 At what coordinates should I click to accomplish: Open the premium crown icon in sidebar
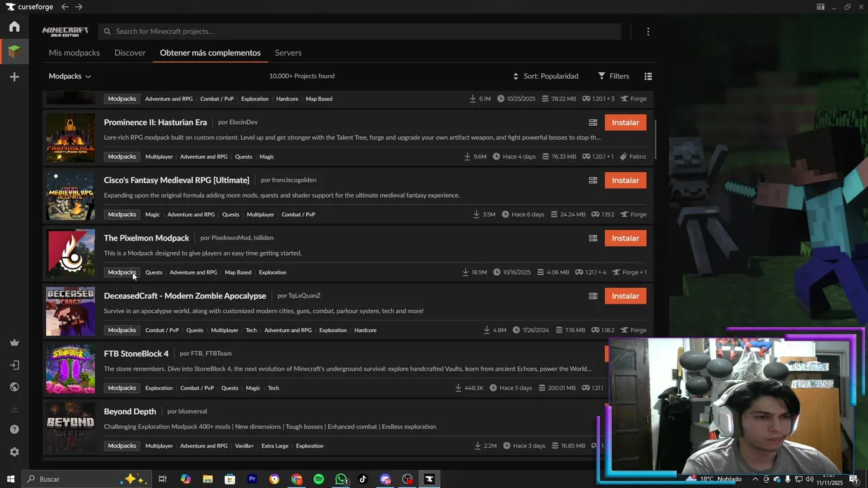click(x=14, y=342)
